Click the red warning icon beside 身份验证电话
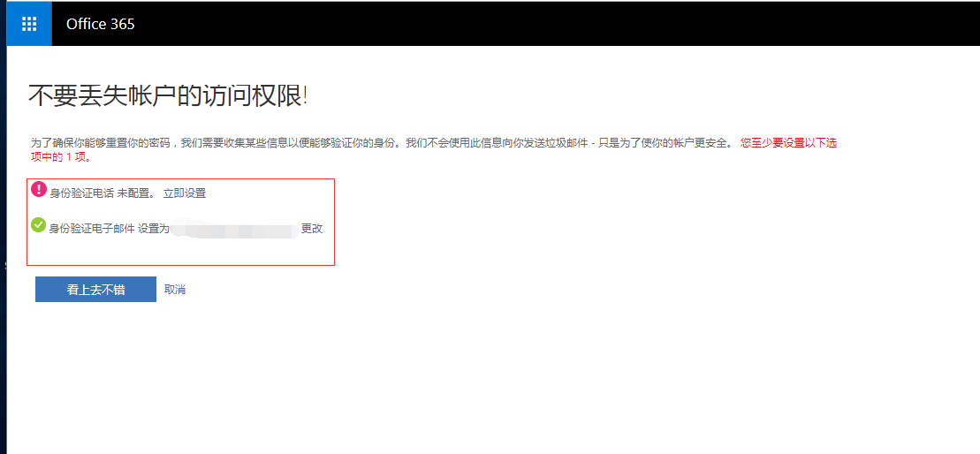 pos(39,189)
